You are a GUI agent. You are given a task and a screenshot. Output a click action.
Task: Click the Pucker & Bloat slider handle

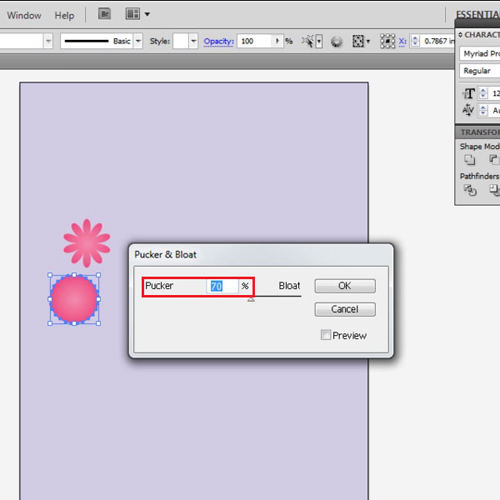point(251,300)
